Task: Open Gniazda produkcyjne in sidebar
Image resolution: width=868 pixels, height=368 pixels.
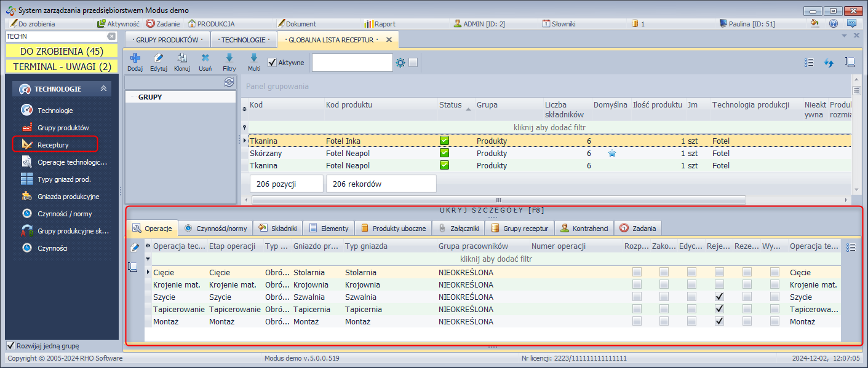Action: point(68,197)
